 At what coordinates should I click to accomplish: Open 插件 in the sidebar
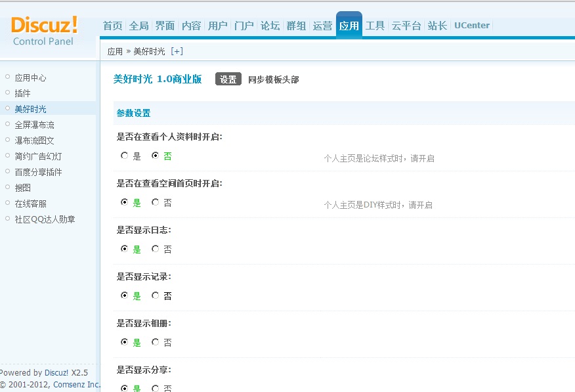[22, 93]
